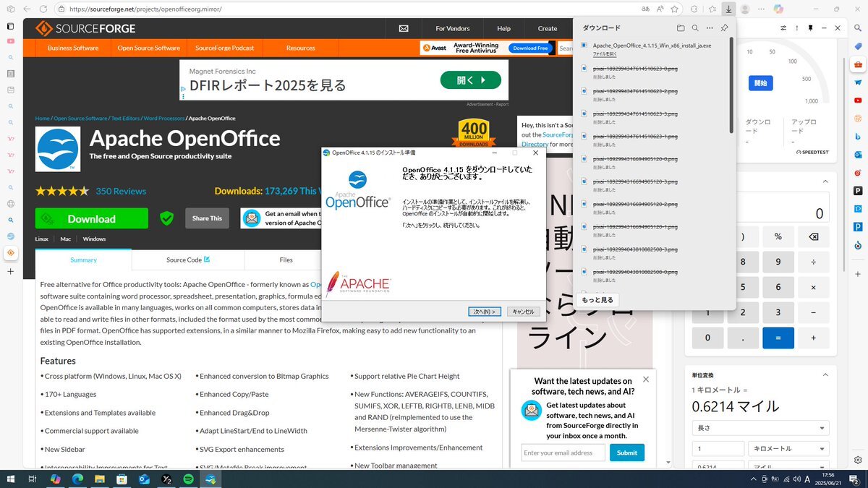This screenshot has width=868, height=488.
Task: Open sidebar search magnifier icon
Action: pyautogui.click(x=858, y=28)
